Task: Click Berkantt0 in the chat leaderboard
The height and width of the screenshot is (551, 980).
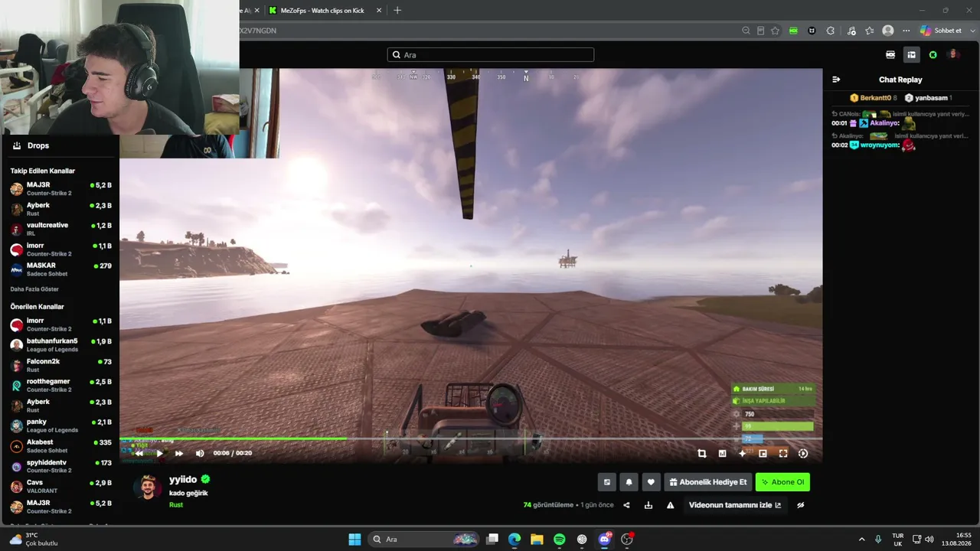Action: click(x=875, y=98)
